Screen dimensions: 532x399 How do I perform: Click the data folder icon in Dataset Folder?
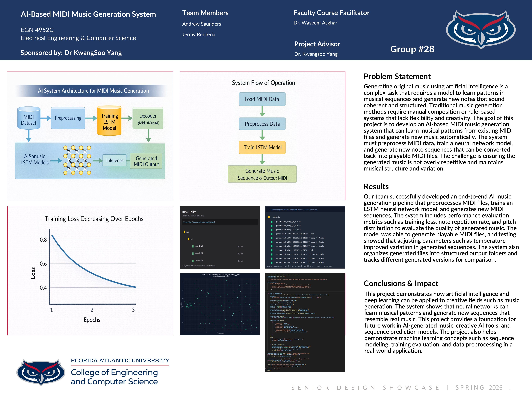[x=184, y=232]
